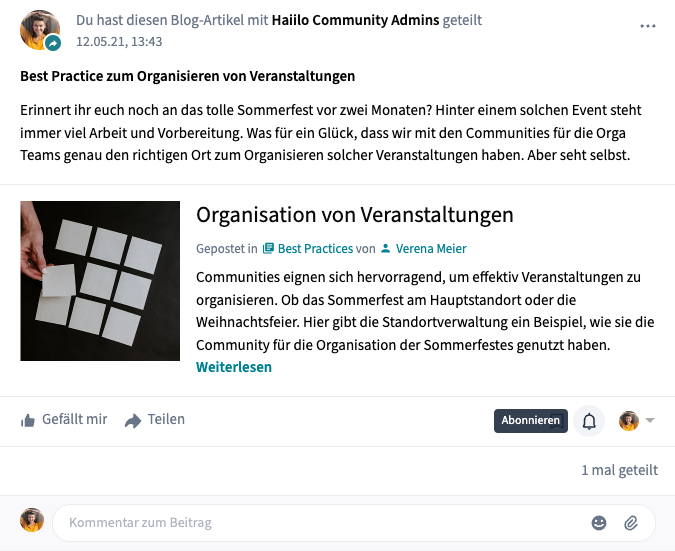Click the poster's avatar at top left
Image resolution: width=675 pixels, height=551 pixels.
pos(40,30)
